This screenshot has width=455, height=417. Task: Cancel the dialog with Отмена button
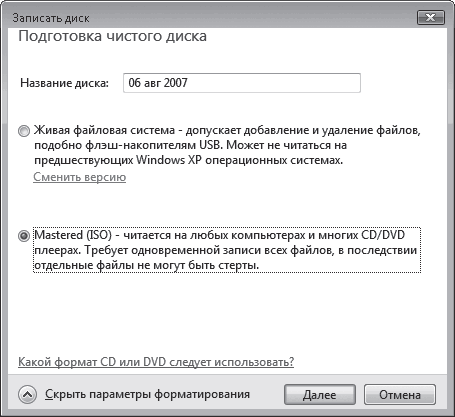coord(400,395)
